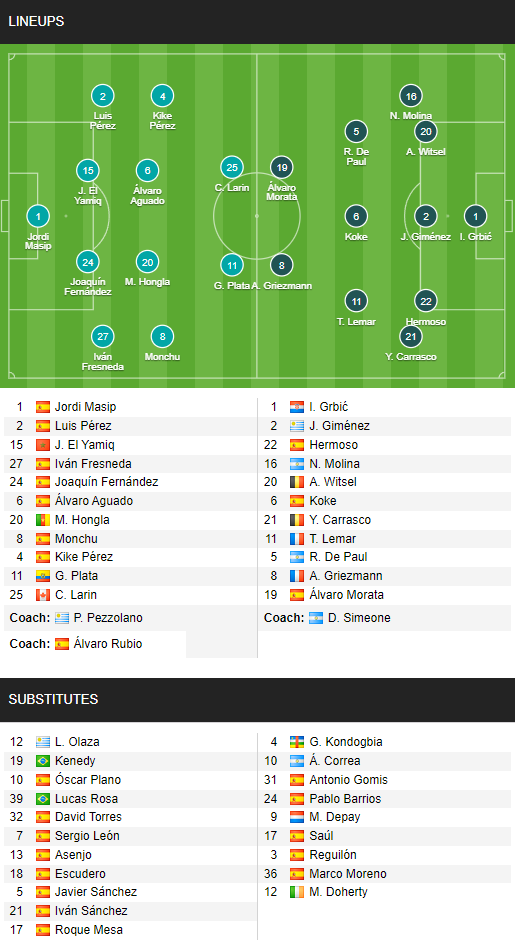515x949 pixels.
Task: Click Jordi Masip's number 1 circle on pitch
Action: [x=38, y=216]
